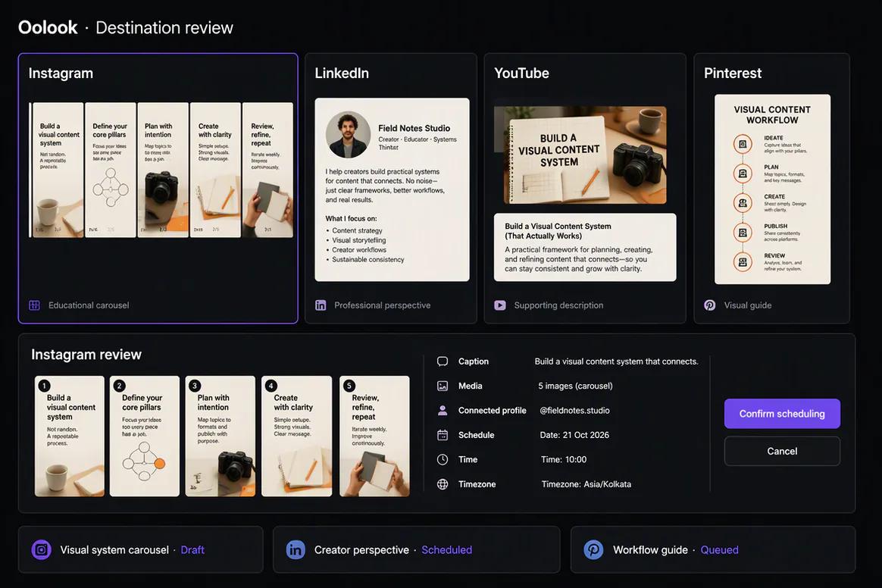This screenshot has height=588, width=882.
Task: Click the Field Notes Studio profile photo
Action: point(349,134)
